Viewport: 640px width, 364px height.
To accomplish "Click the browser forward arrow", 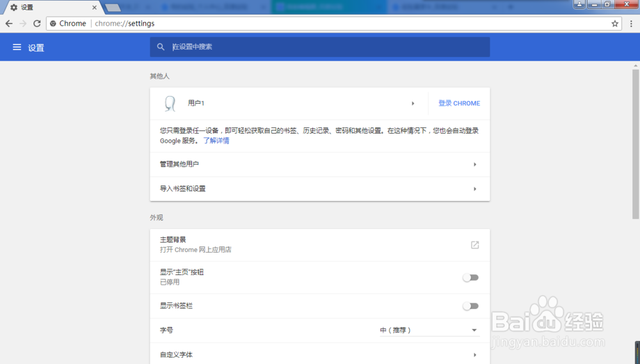I will coord(23,24).
